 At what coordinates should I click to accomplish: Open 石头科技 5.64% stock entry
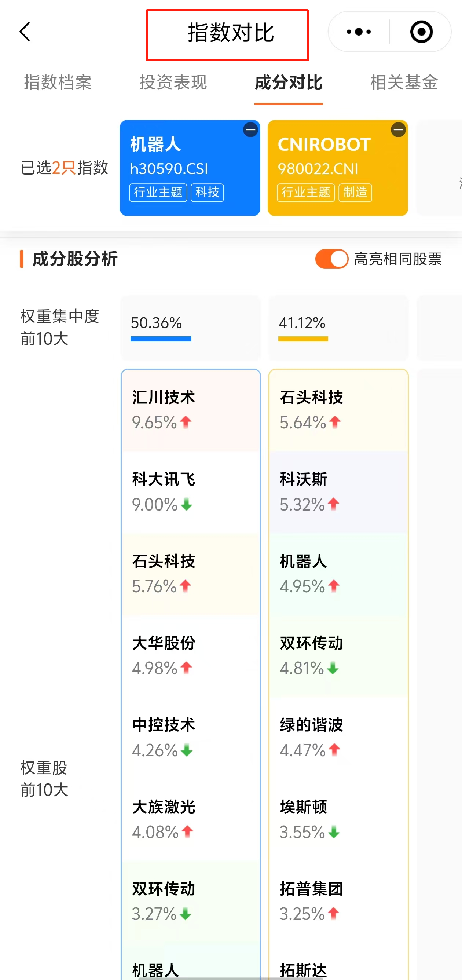click(338, 410)
